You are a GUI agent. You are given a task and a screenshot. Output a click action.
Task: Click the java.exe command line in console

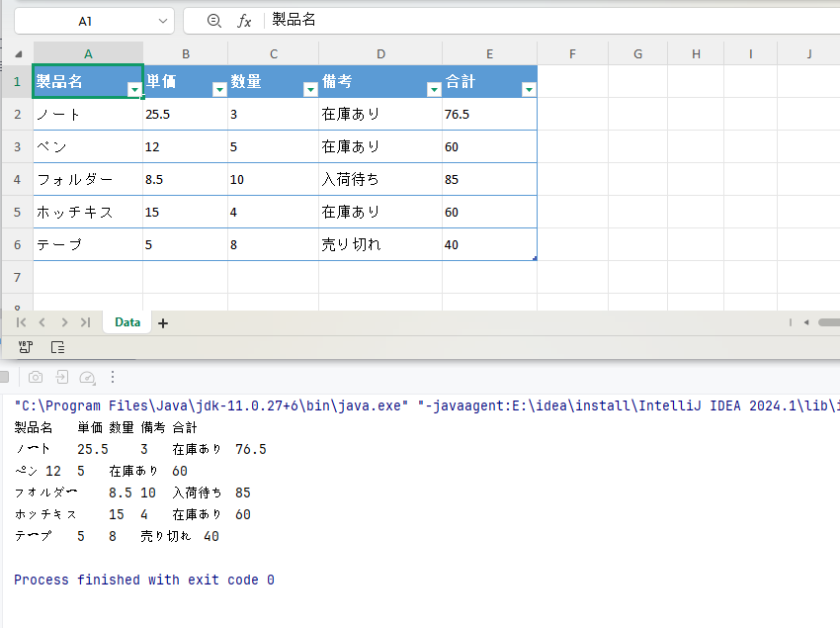(x=427, y=405)
